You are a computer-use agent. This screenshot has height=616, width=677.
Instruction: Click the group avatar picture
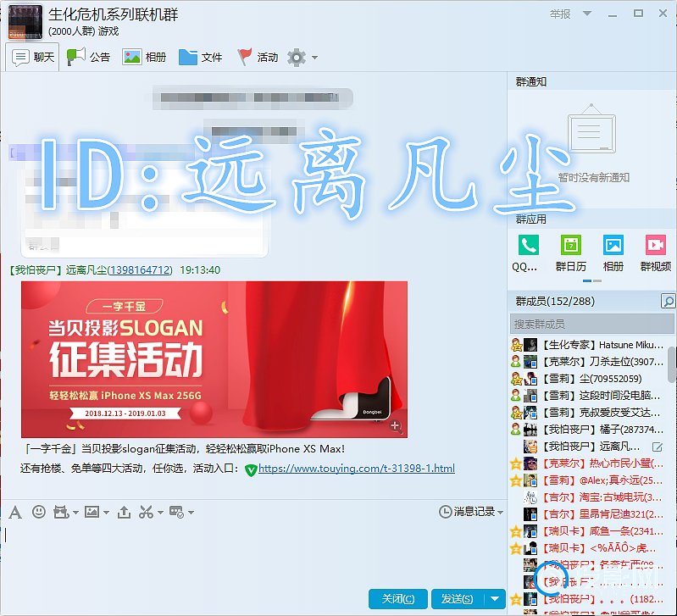coord(25,21)
